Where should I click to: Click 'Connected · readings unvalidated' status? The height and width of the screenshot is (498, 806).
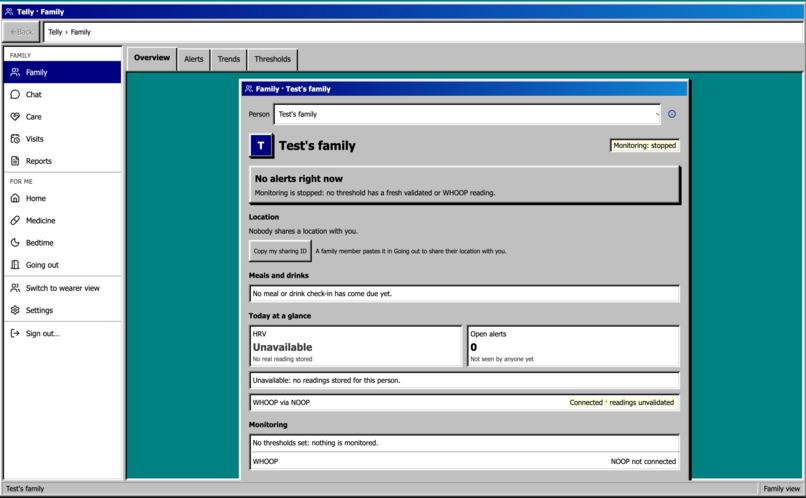(x=621, y=402)
